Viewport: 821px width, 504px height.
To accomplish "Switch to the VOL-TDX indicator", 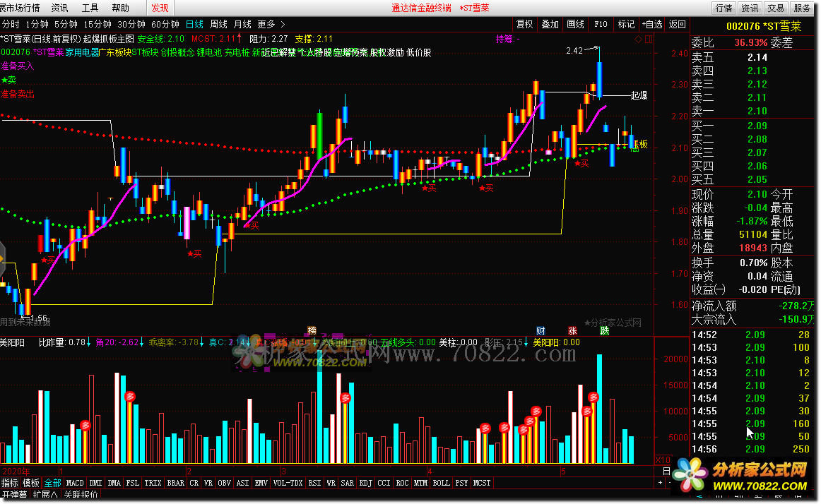I will point(288,483).
